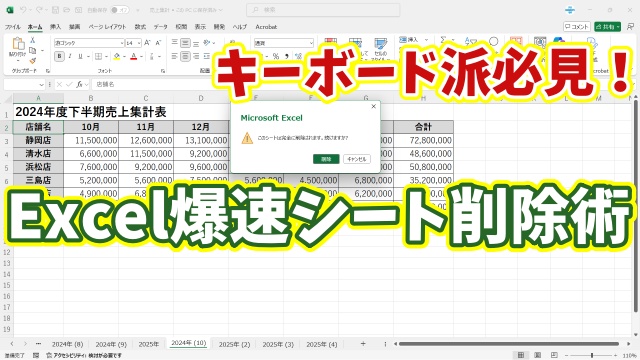Screen dimensions: 640x360
Task: Toggle top vertical alignment
Action: (175, 43)
